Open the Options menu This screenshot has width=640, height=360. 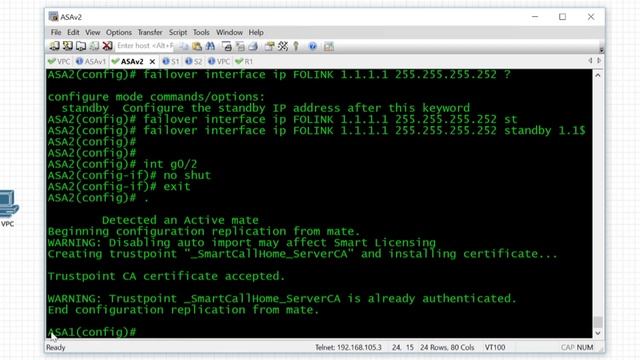click(x=119, y=32)
